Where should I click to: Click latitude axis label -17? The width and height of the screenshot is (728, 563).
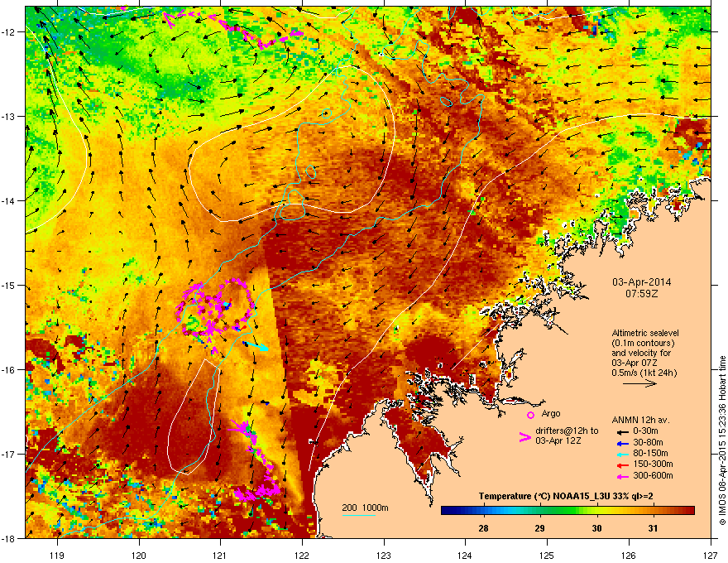tap(9, 454)
